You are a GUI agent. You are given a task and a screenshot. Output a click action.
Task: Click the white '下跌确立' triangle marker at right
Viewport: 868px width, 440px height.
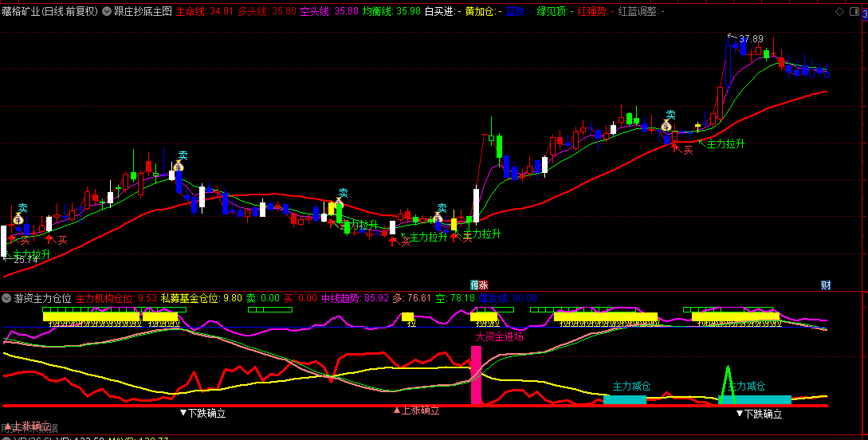(x=759, y=414)
